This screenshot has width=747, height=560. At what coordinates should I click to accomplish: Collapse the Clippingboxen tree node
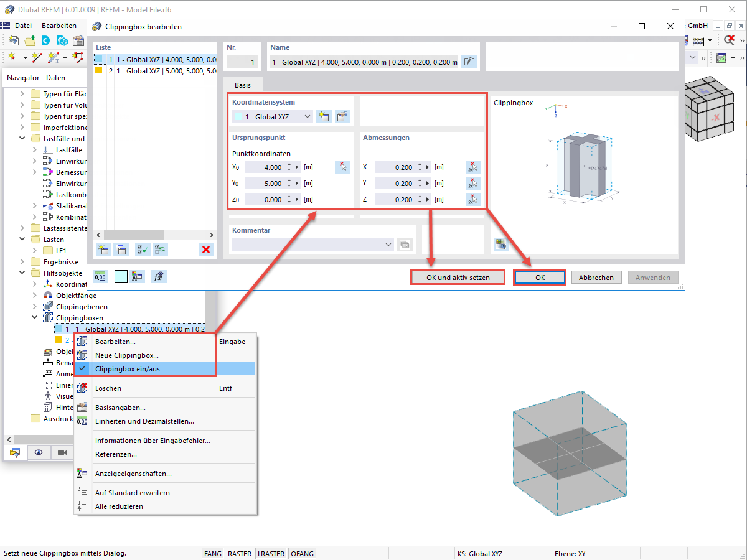(34, 318)
